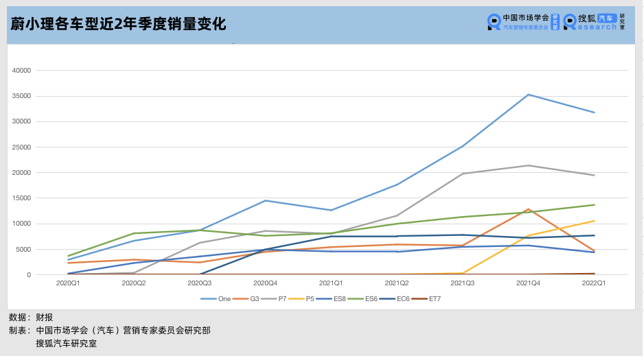Viewport: 644px width, 356px height.
Task: Click the 2021Q4 x-axis label
Action: point(528,283)
